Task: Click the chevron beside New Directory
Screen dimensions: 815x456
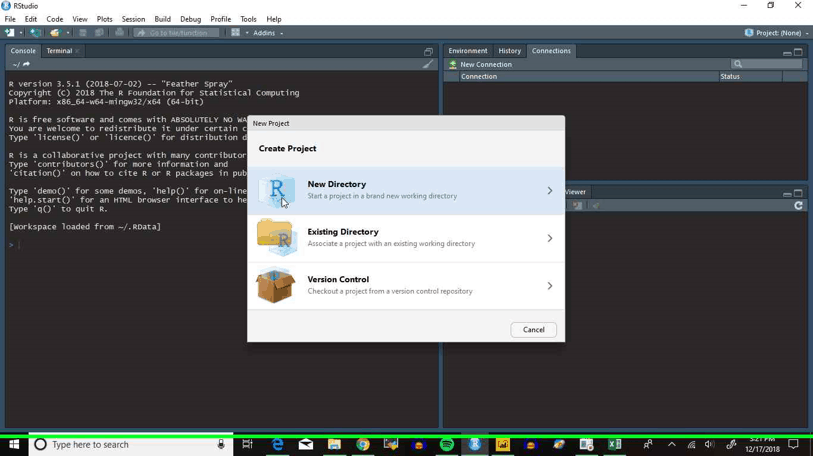Action: coord(549,191)
